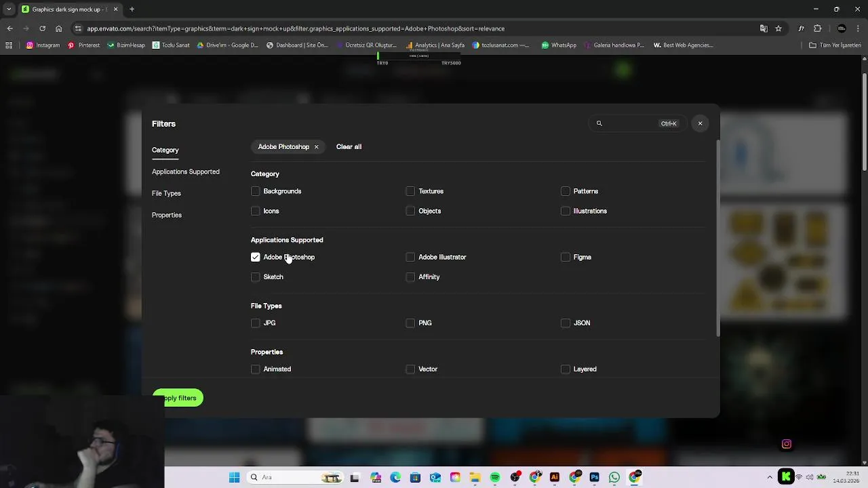The width and height of the screenshot is (868, 488).
Task: Jump to Category filter section
Action: [165, 150]
